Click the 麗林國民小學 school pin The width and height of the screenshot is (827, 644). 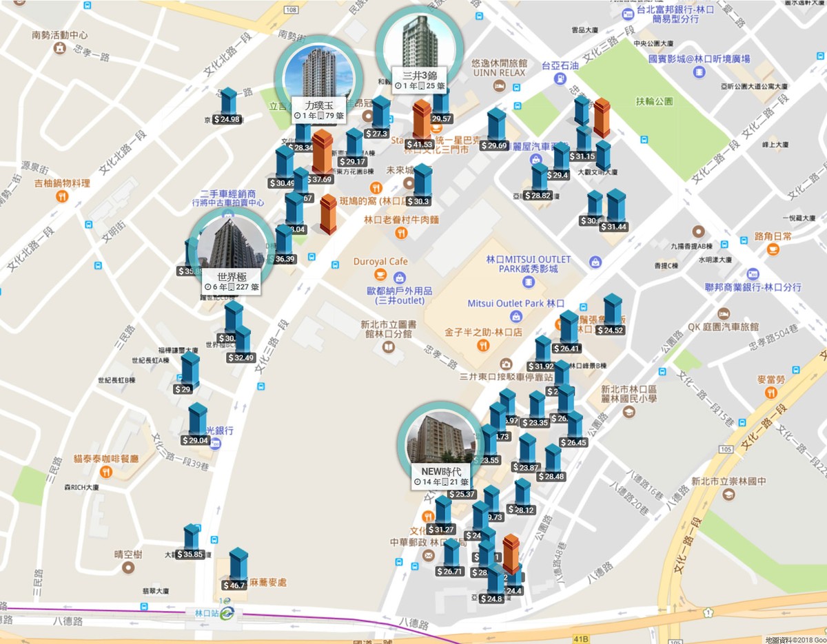tap(629, 411)
